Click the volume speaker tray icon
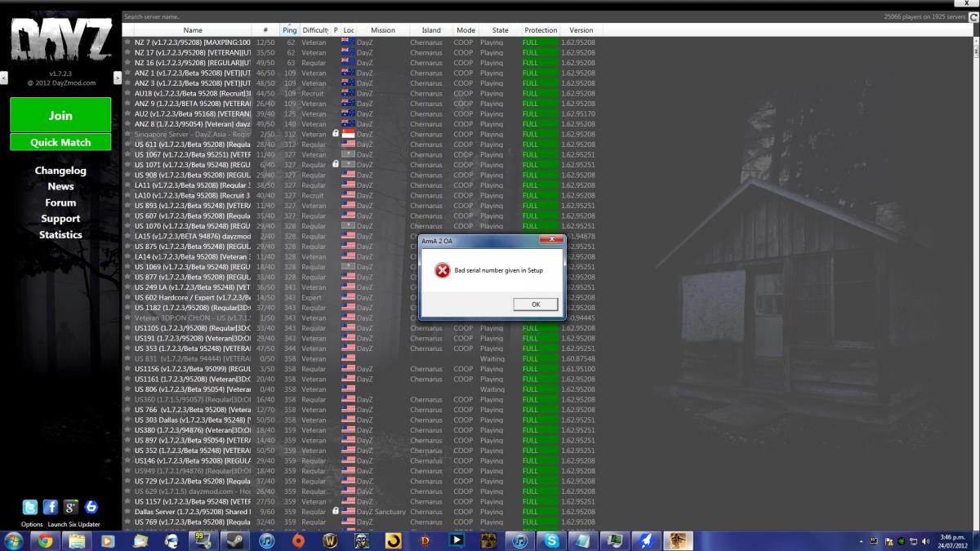 pos(926,541)
